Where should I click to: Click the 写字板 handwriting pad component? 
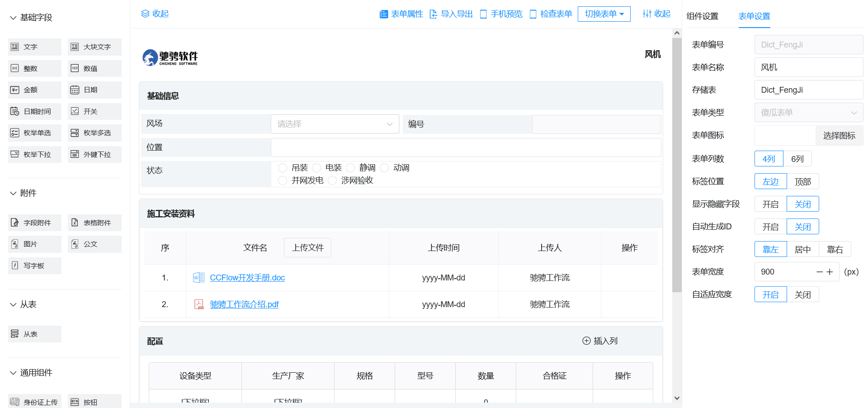point(34,266)
